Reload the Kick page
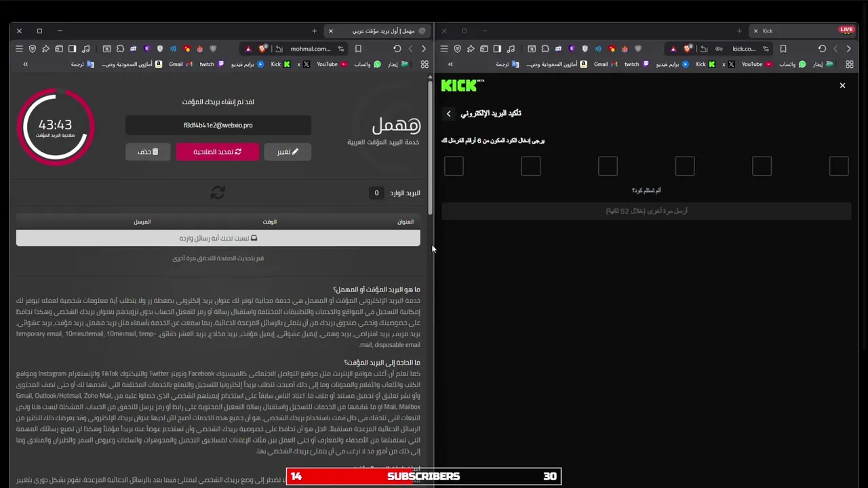Viewport: 868px width, 488px height. [x=822, y=49]
